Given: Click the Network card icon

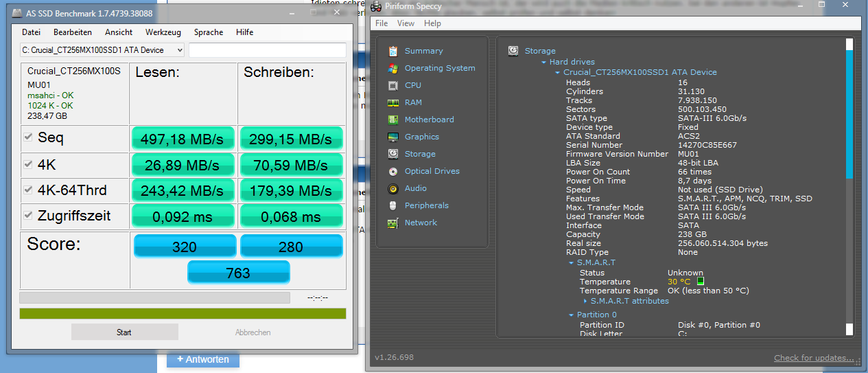Looking at the screenshot, I should tap(393, 223).
